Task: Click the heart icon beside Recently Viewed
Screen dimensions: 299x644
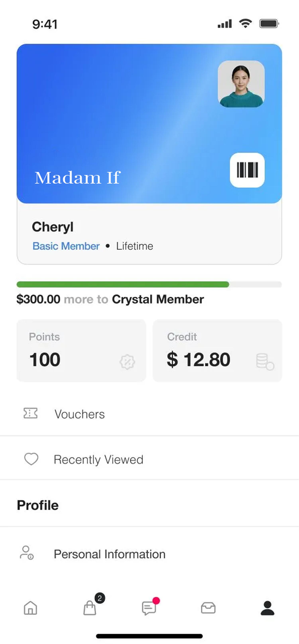Action: coord(31,459)
